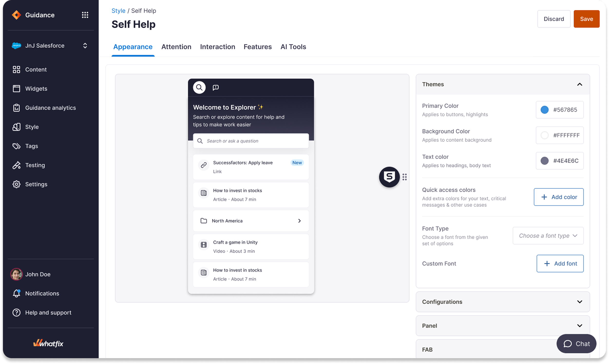Screen dimensions: 609x364
Task: Open the apps grid icon next to Guidance
Action: coord(85,15)
